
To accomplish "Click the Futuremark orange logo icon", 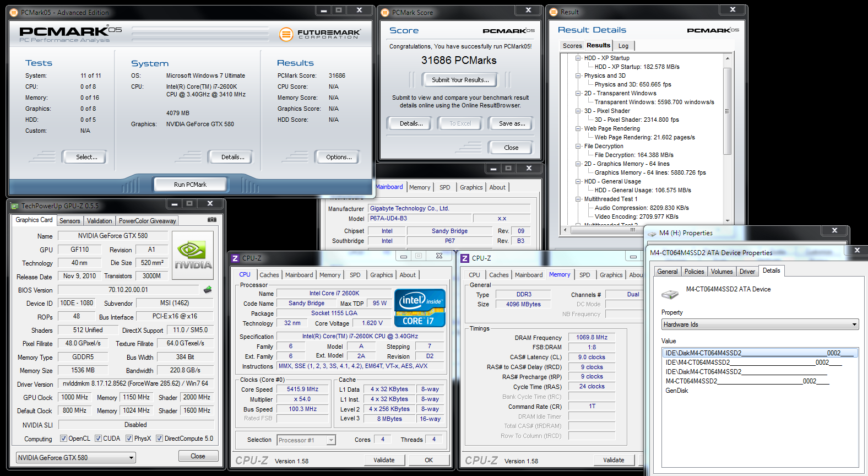I will [x=286, y=34].
